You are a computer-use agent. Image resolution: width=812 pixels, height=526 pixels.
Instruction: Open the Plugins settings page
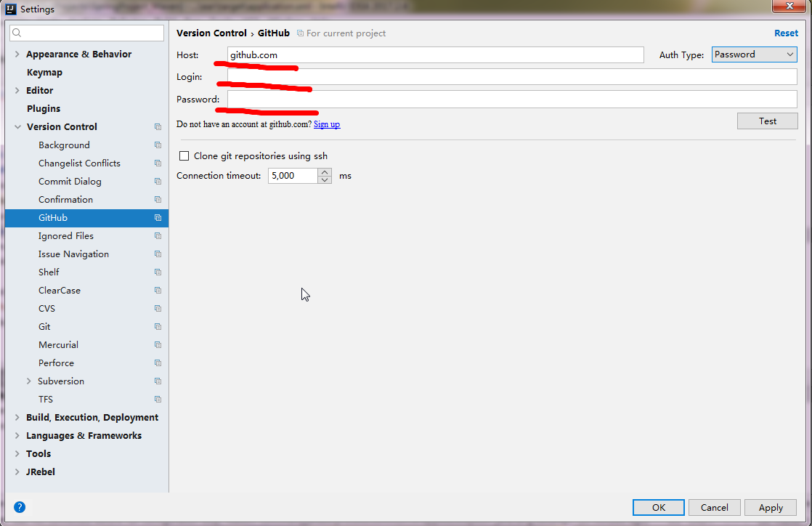pyautogui.click(x=44, y=109)
